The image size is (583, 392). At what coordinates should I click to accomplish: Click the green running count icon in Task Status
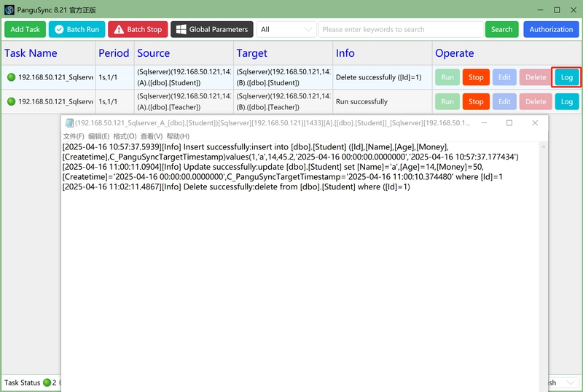pyautogui.click(x=47, y=383)
